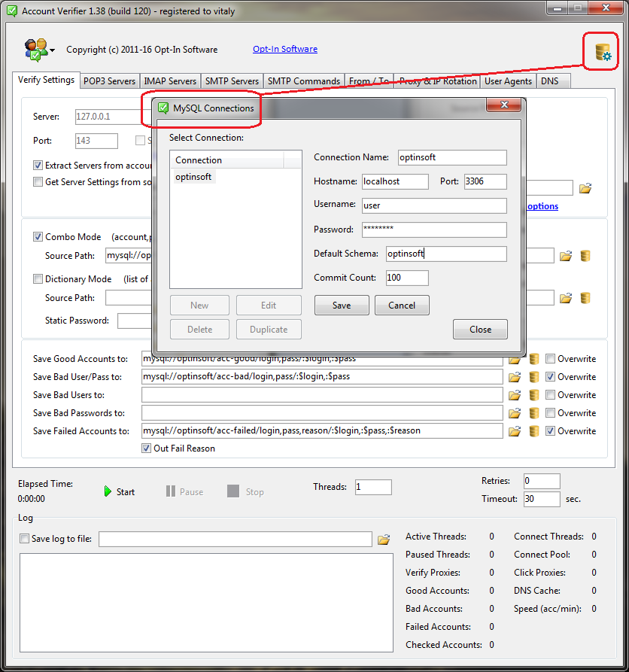
Task: Open folder icon next to Save log to file
Action: [x=384, y=539]
